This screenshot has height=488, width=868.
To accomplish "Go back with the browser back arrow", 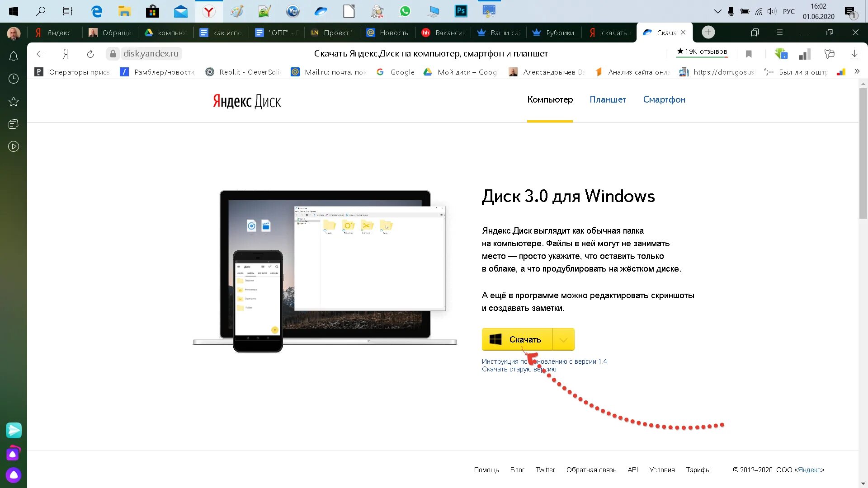I will (40, 54).
